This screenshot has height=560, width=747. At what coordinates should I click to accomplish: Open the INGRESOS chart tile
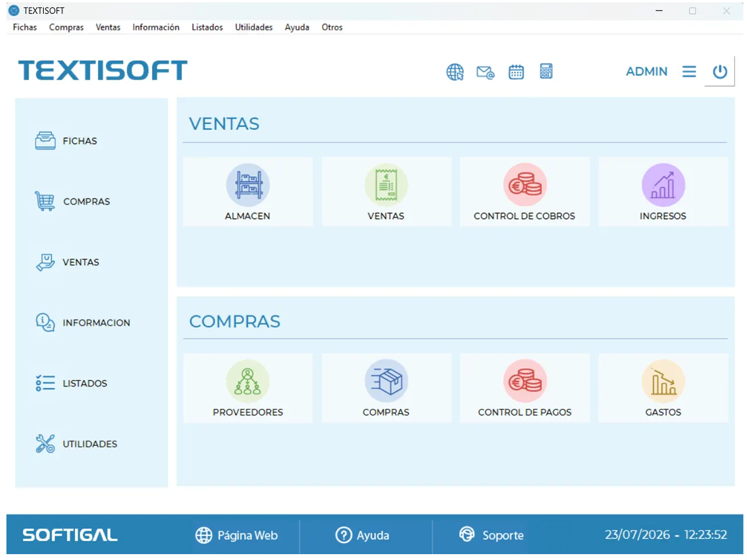point(663,192)
